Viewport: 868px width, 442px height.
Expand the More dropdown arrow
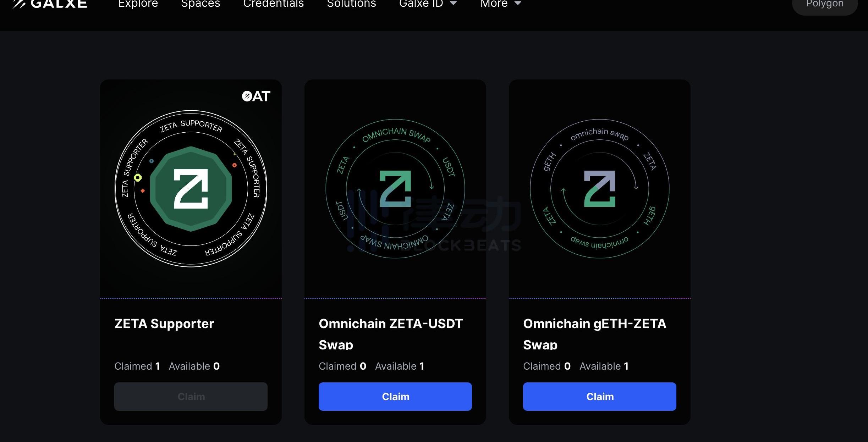[x=518, y=4]
